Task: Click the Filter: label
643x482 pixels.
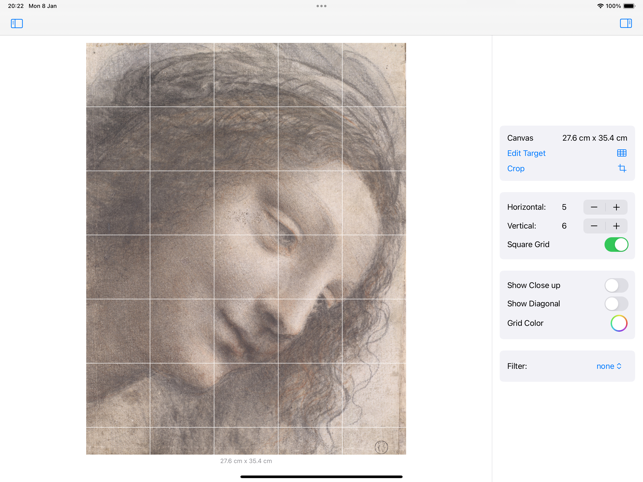Action: [x=517, y=366]
